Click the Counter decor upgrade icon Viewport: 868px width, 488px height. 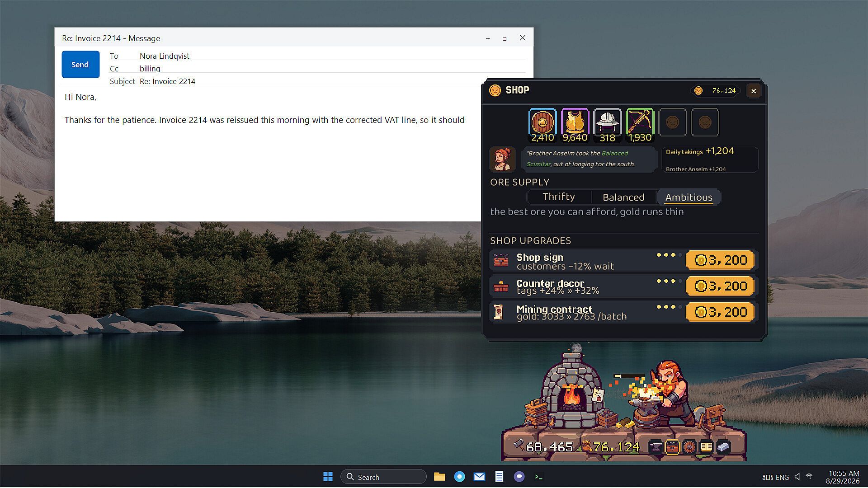click(501, 286)
